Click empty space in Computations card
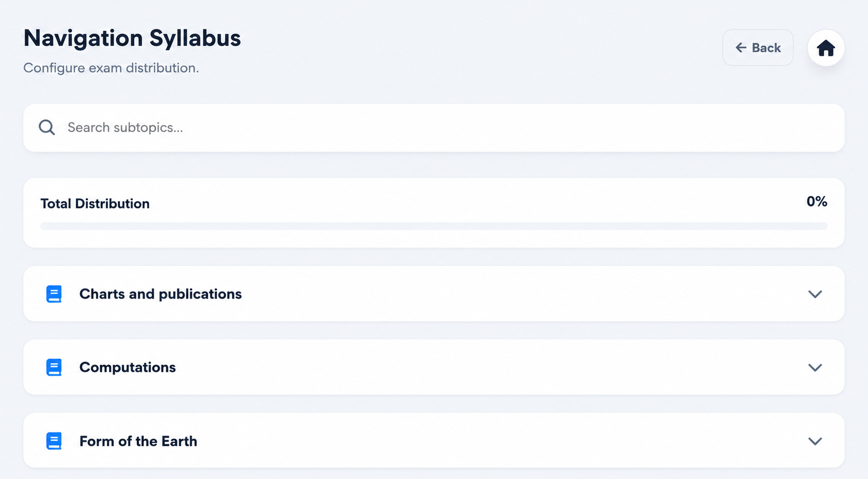This screenshot has width=868, height=479. (489, 367)
